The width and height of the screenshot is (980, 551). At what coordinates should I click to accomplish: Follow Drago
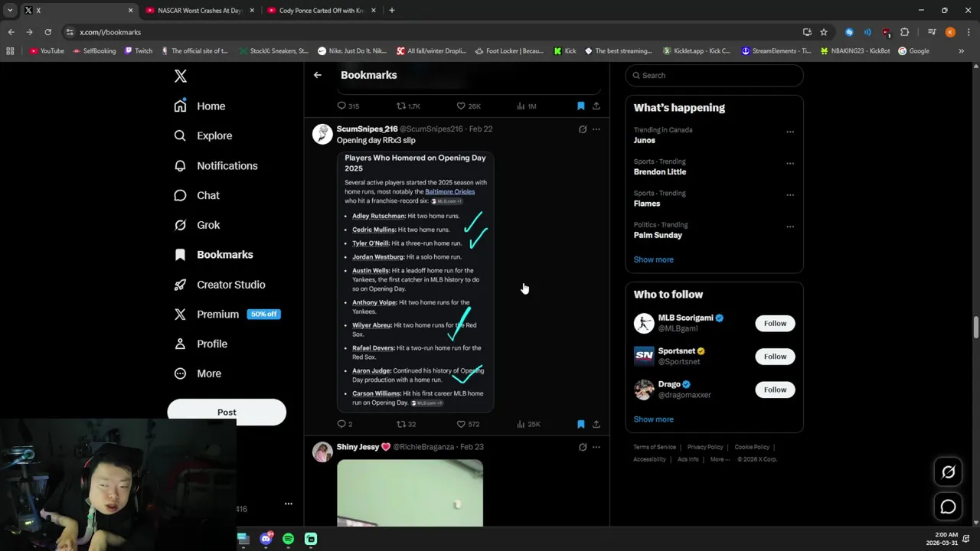(775, 390)
